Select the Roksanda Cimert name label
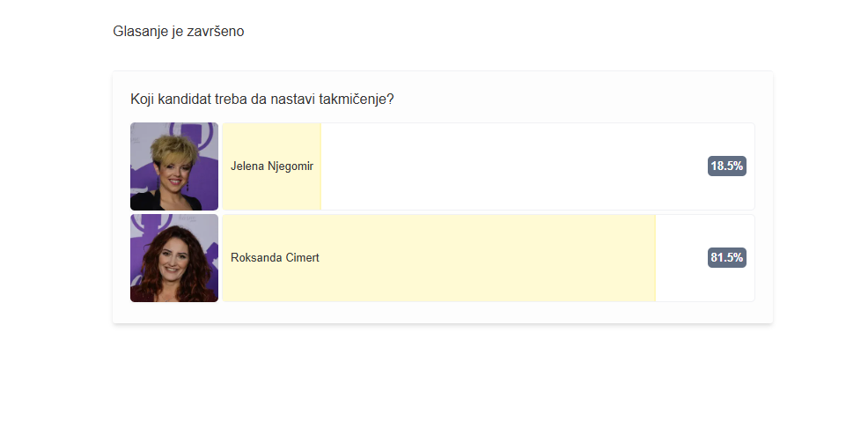Viewport: 868px width, 436px height. 274,258
